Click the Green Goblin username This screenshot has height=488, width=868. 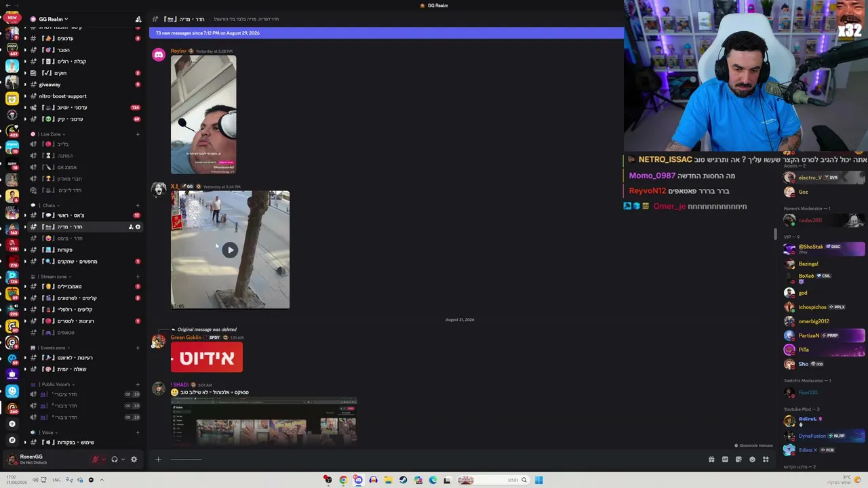click(186, 338)
